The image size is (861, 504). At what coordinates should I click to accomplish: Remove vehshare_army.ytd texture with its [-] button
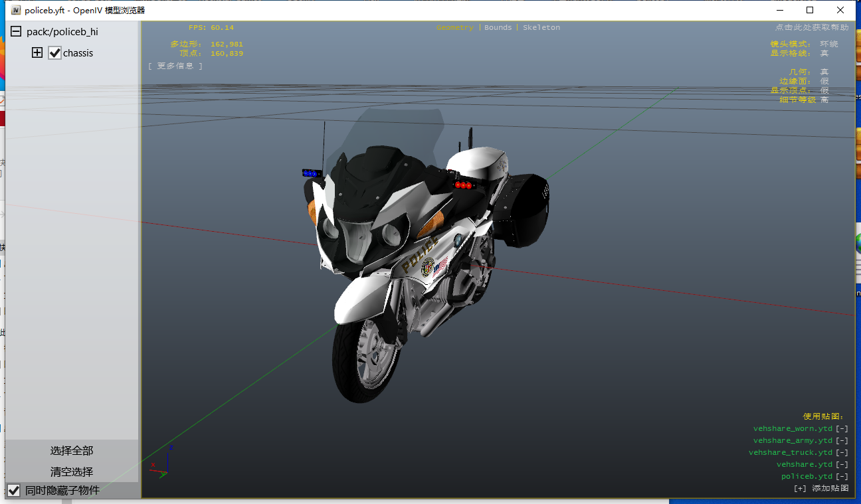pos(842,441)
